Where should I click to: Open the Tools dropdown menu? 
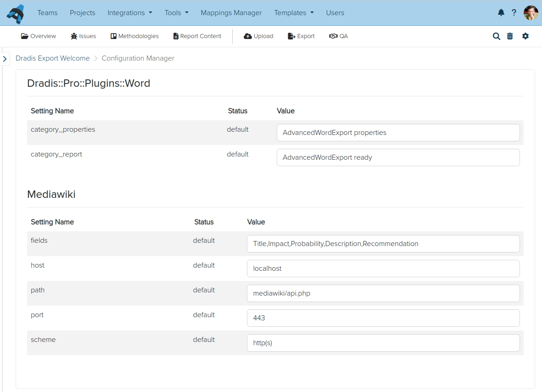click(x=176, y=13)
